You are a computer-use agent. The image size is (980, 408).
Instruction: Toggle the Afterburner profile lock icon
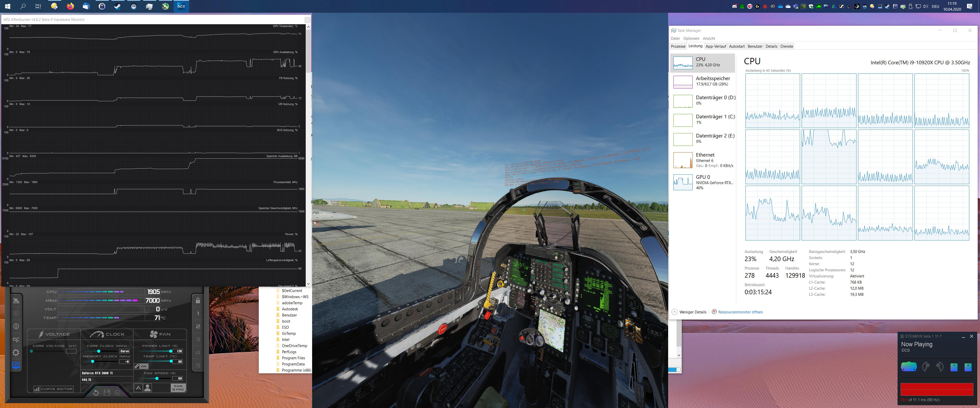point(198,300)
